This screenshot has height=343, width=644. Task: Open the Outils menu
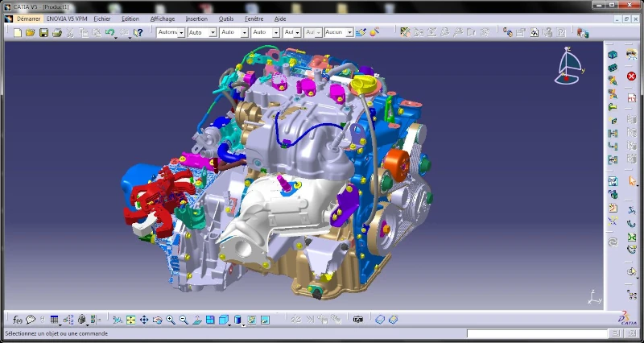pyautogui.click(x=226, y=18)
